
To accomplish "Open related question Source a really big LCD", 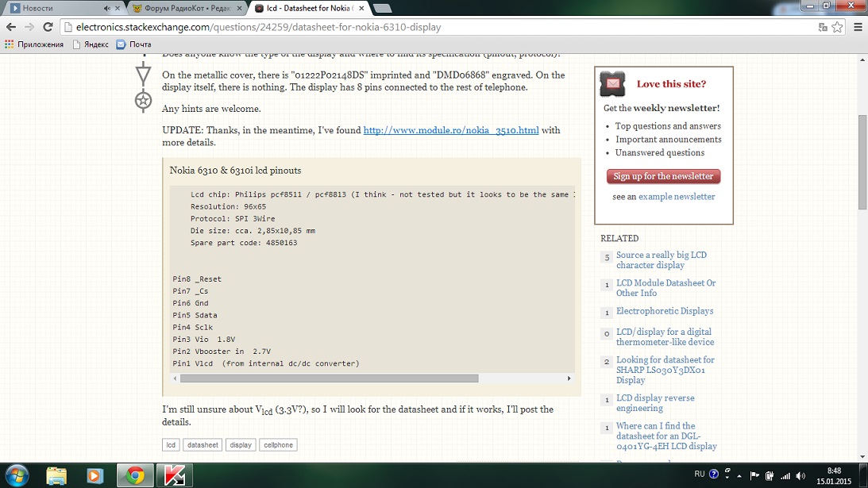I will click(x=662, y=260).
